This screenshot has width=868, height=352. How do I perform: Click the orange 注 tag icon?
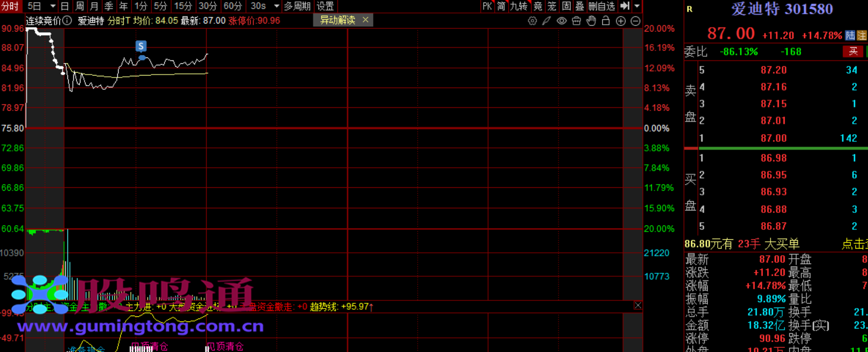click(861, 35)
